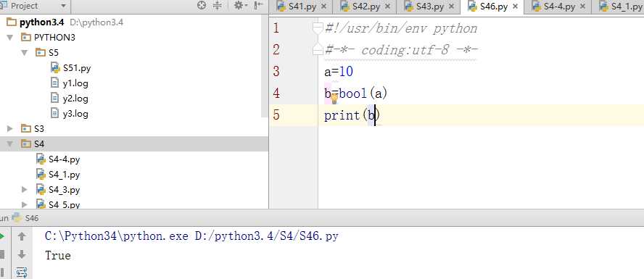
Task: Click the collapse all icon in Project toolbar
Action: pyautogui.click(x=218, y=6)
